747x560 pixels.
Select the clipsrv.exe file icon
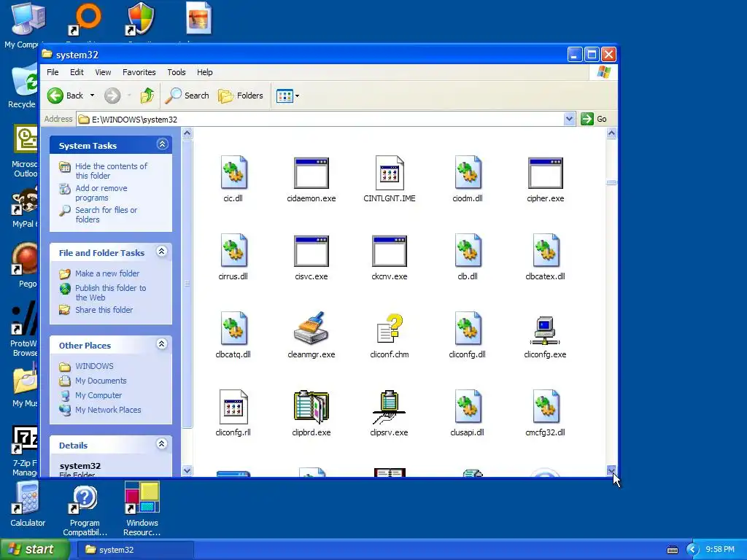coord(389,407)
